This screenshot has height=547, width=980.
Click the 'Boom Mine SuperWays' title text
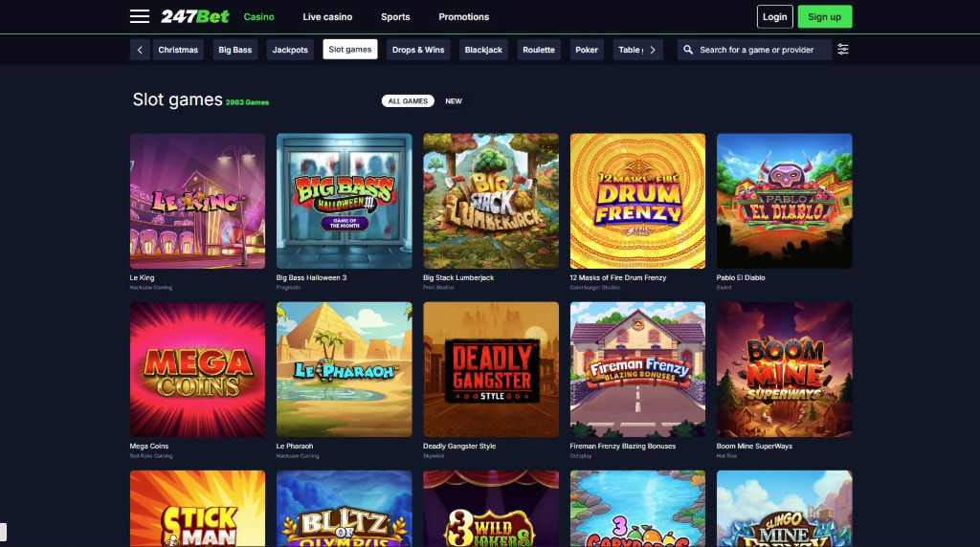[754, 447]
